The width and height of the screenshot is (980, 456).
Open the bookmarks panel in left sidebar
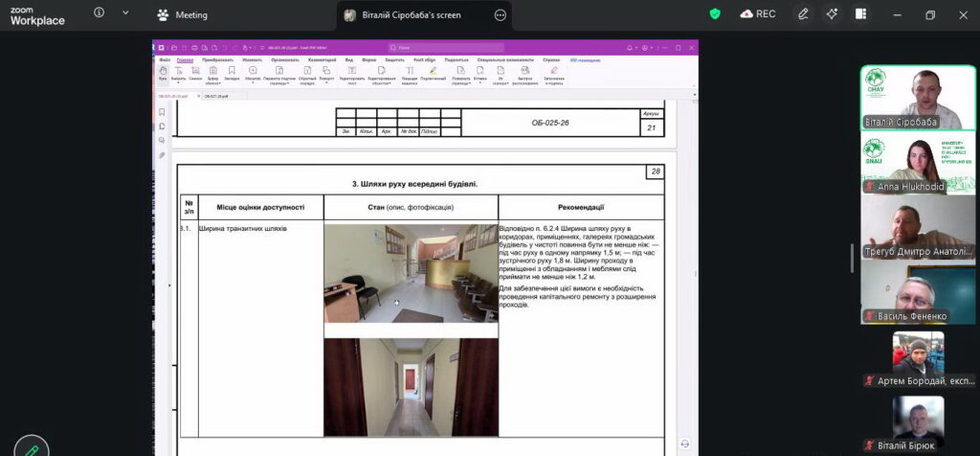[162, 112]
